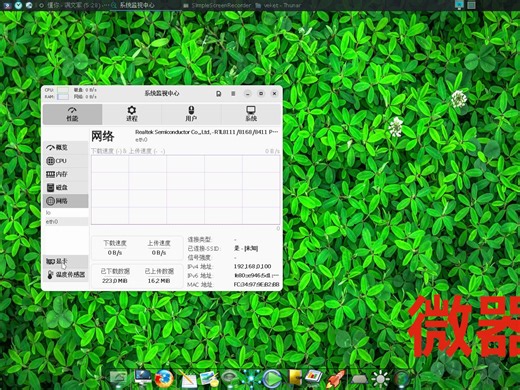Image resolution: width=520 pixels, height=390 pixels.
Task: Choose the lo network interface
Action: [66, 213]
